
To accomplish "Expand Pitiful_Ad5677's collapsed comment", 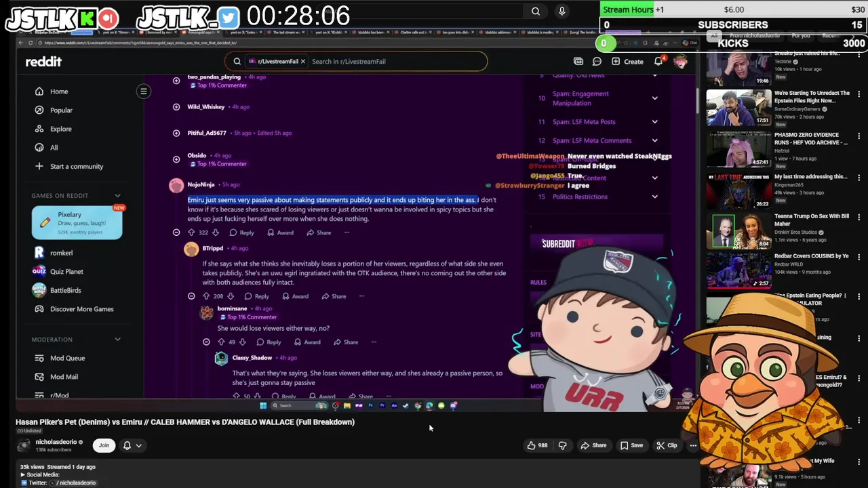I will click(176, 134).
